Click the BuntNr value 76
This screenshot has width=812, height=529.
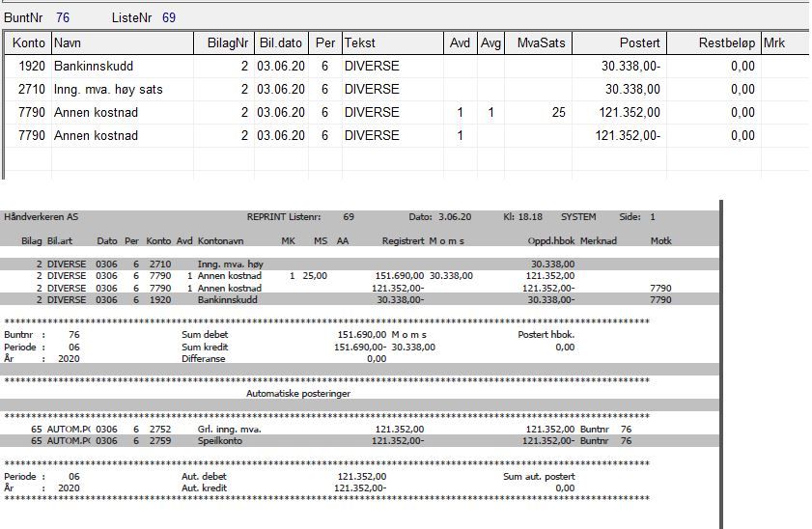63,17
